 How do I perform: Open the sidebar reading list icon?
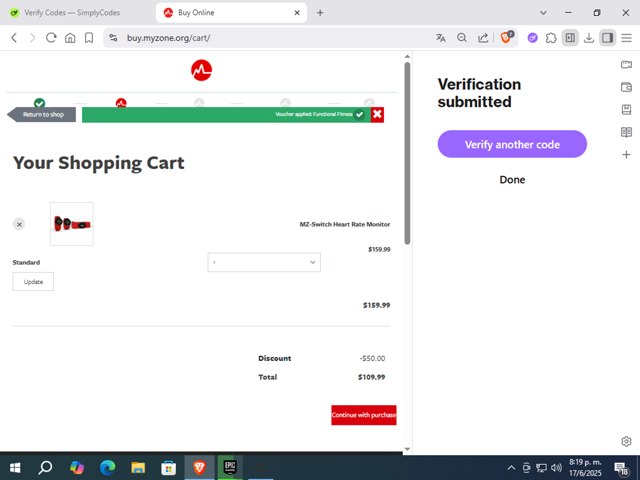626,132
